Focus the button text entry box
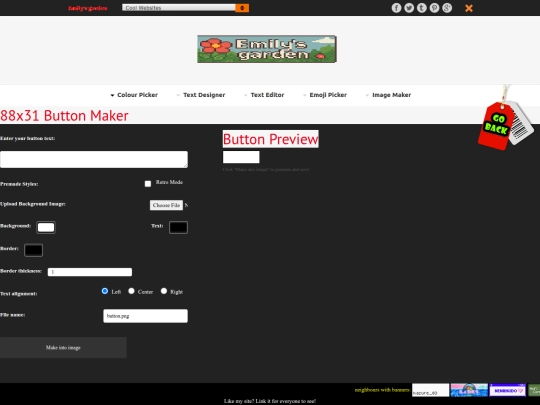This screenshot has height=405, width=540. point(94,159)
